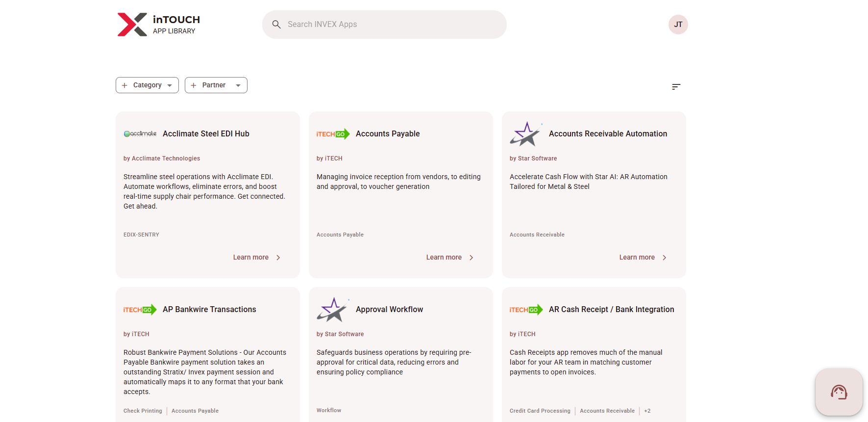
Task: Click the Workflow tag
Action: (329, 410)
